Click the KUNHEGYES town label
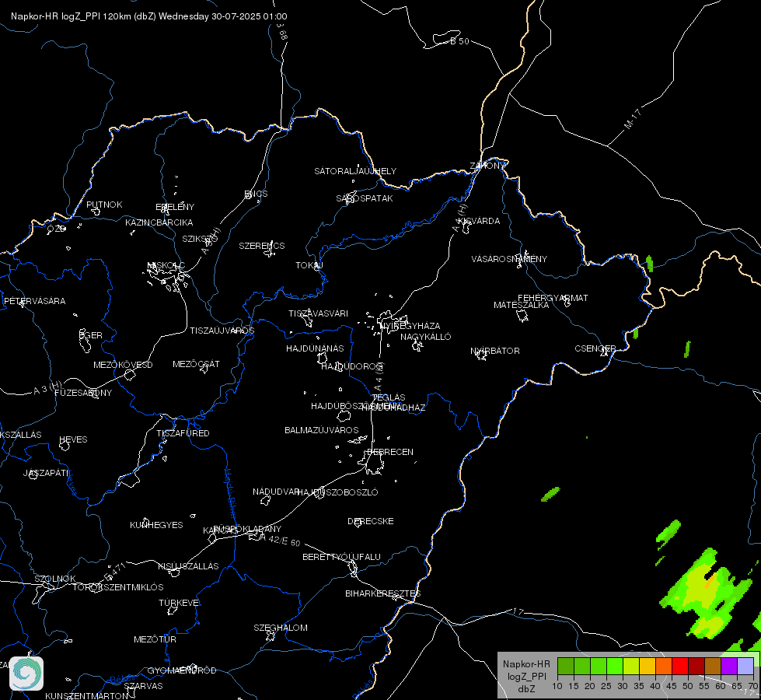Viewport: 761px width, 700px height. [x=156, y=525]
